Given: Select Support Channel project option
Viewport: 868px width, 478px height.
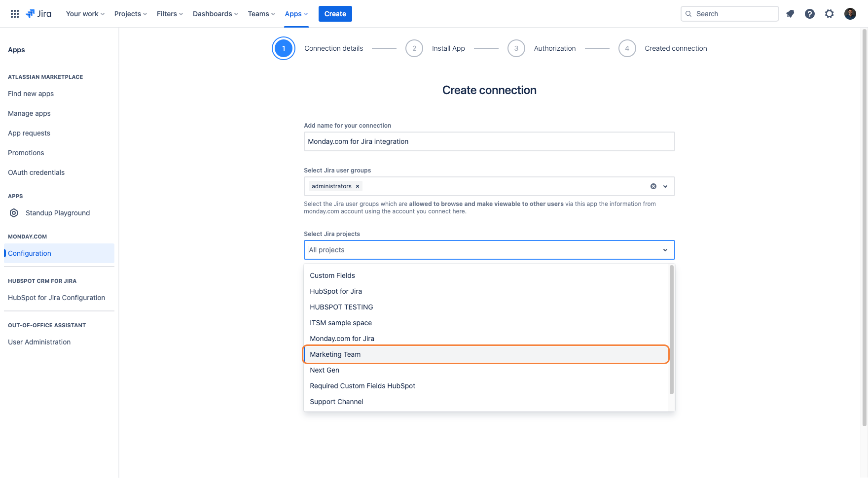Looking at the screenshot, I should 486,402.
